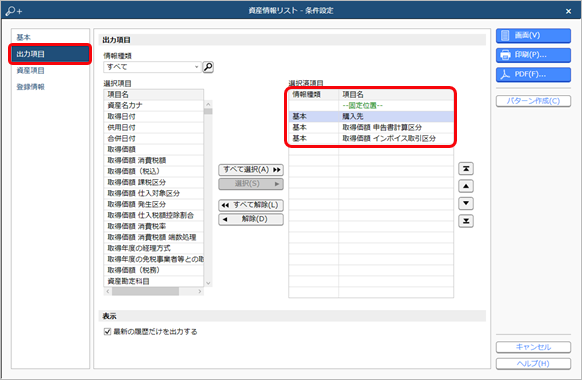Open the 情報種類 dropdown showing すべて
The width and height of the screenshot is (582, 380).
pyautogui.click(x=152, y=67)
